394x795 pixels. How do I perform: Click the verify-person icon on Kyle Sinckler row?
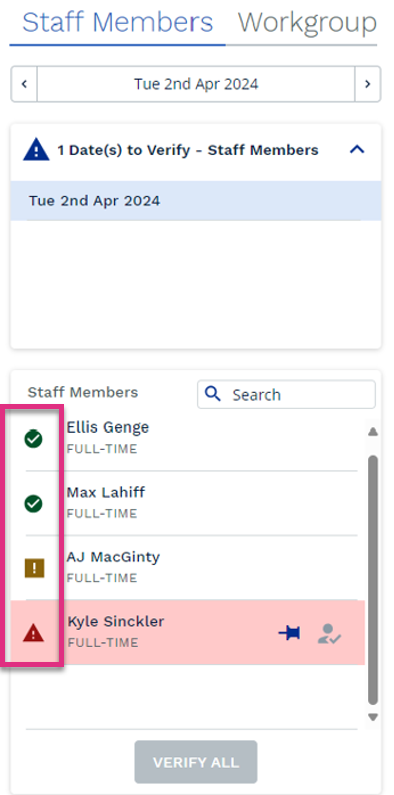[x=329, y=634]
